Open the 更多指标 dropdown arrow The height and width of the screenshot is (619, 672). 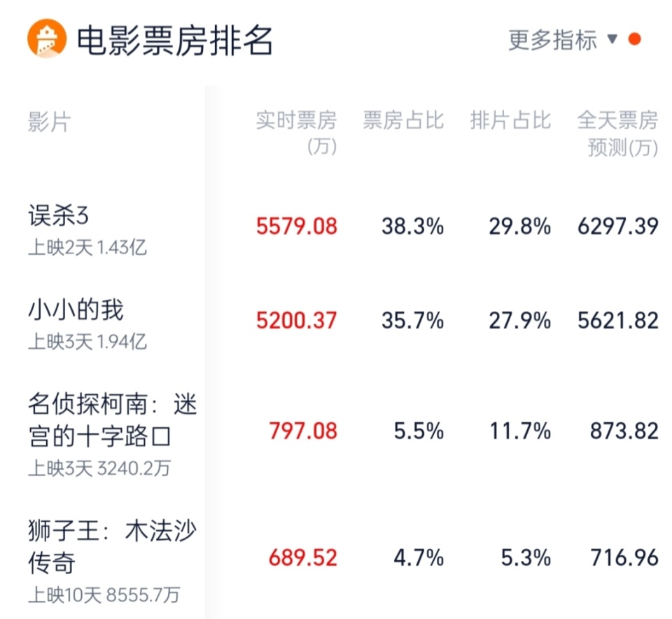(612, 39)
